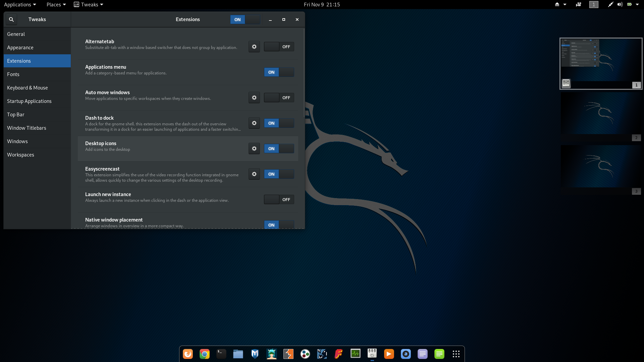
Task: Open Desktop icons settings gear
Action: pos(254,148)
